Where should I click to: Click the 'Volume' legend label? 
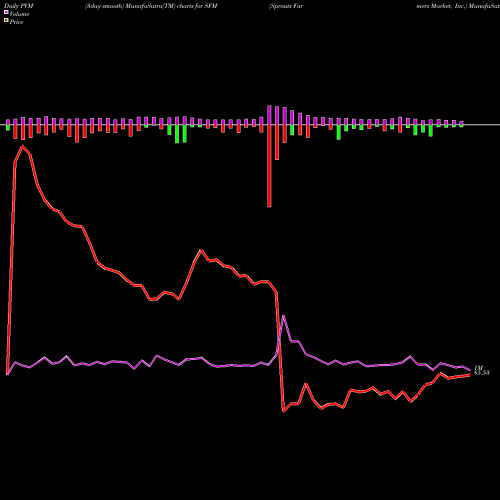(x=19, y=14)
